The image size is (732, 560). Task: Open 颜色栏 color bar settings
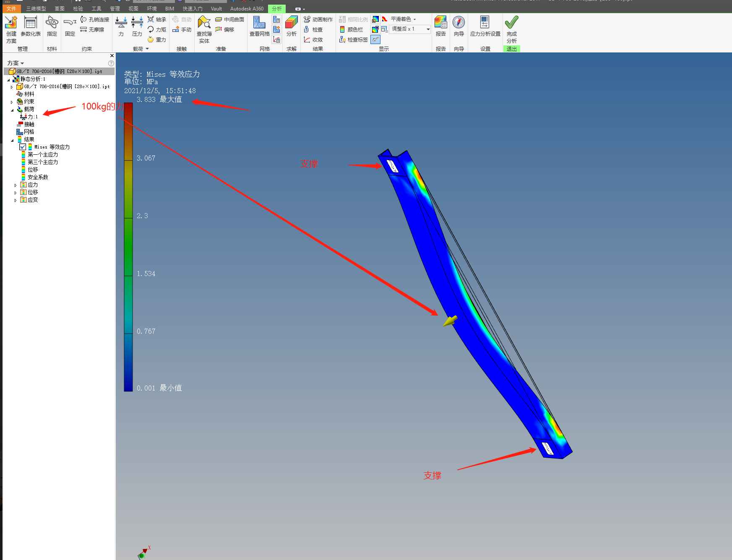pos(352,29)
